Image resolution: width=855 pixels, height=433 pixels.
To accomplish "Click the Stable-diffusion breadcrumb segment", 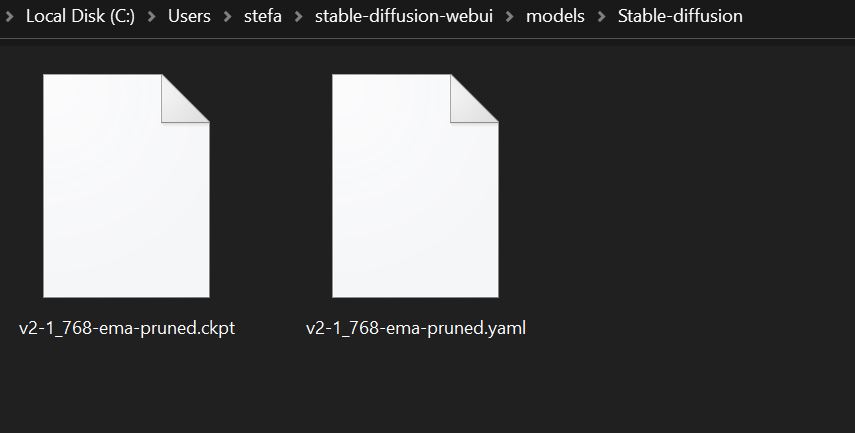I will click(x=680, y=16).
